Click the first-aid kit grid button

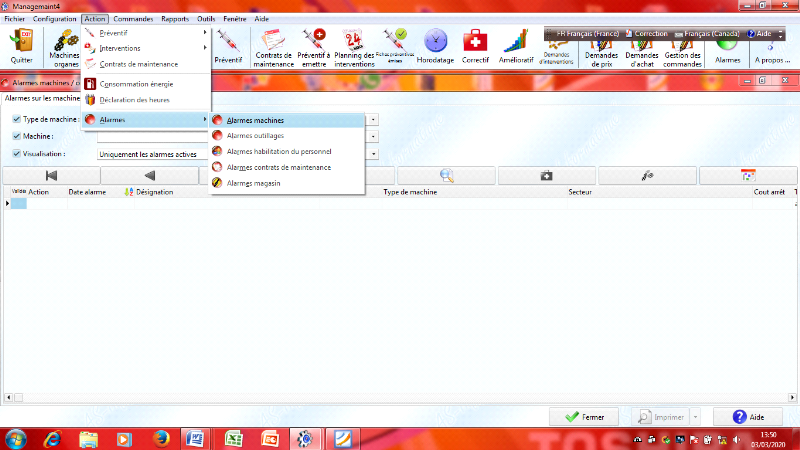(x=546, y=176)
